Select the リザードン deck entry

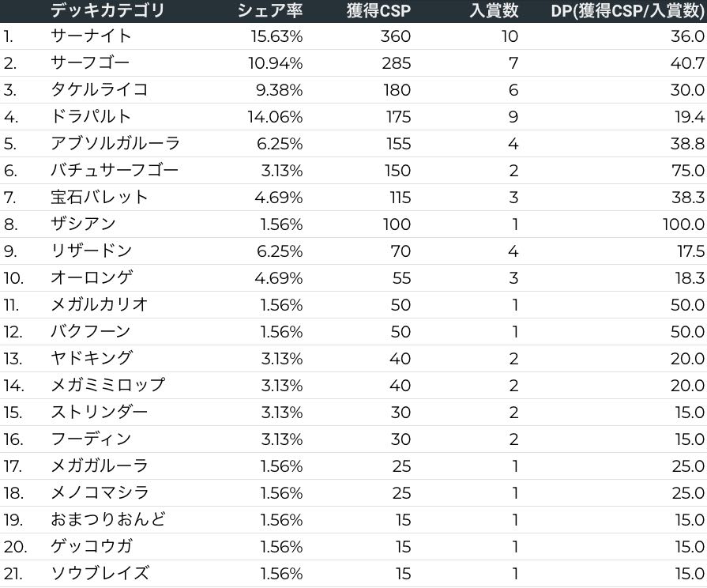(91, 251)
